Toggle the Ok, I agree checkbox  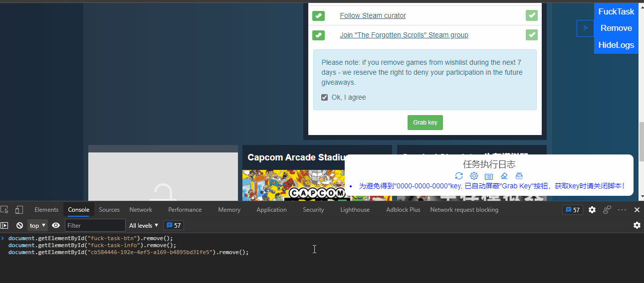tap(324, 97)
